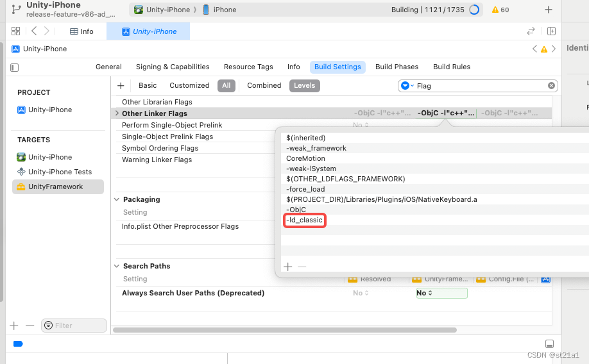
Task: Switch to the Unity-iPhone editor tab
Action: coord(148,31)
